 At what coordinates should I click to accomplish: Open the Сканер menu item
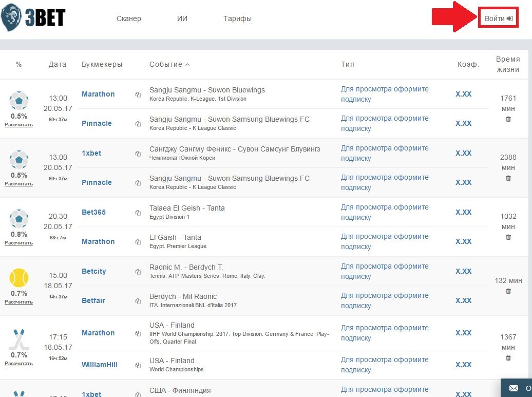pyautogui.click(x=128, y=18)
